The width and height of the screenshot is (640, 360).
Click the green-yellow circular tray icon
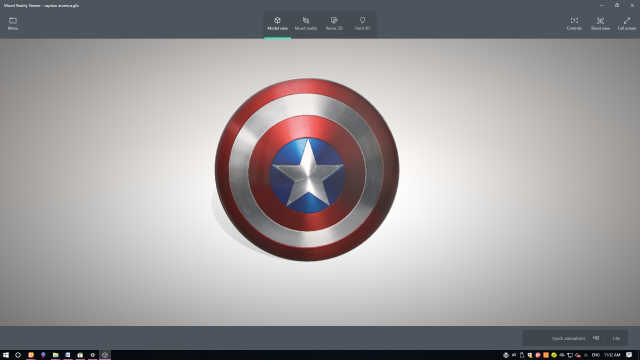(554, 355)
